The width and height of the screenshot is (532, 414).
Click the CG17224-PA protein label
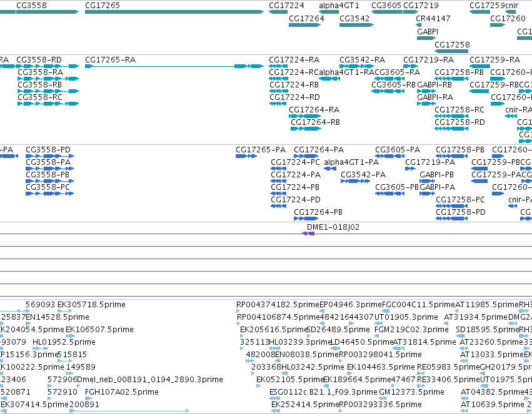point(296,175)
